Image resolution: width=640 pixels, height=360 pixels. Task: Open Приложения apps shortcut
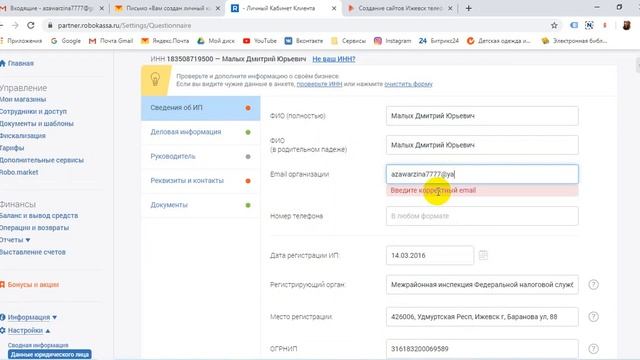21,41
